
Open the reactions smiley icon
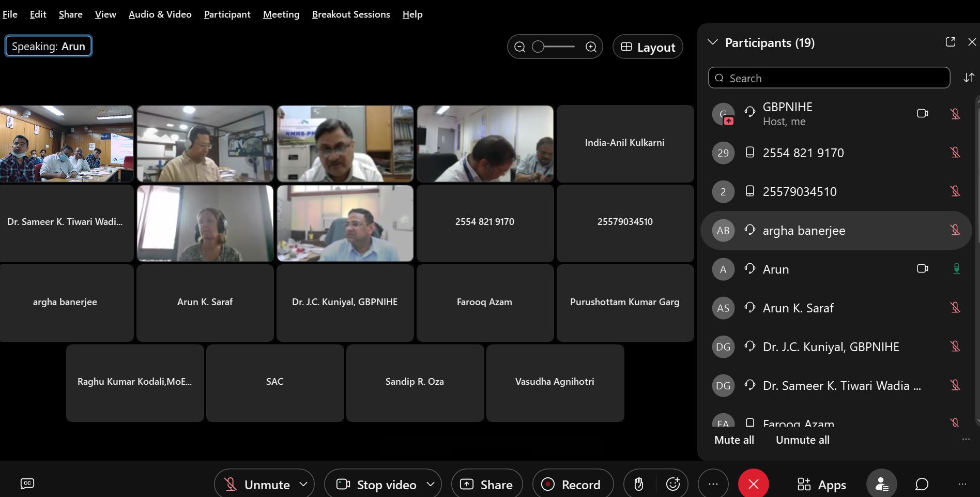point(672,484)
